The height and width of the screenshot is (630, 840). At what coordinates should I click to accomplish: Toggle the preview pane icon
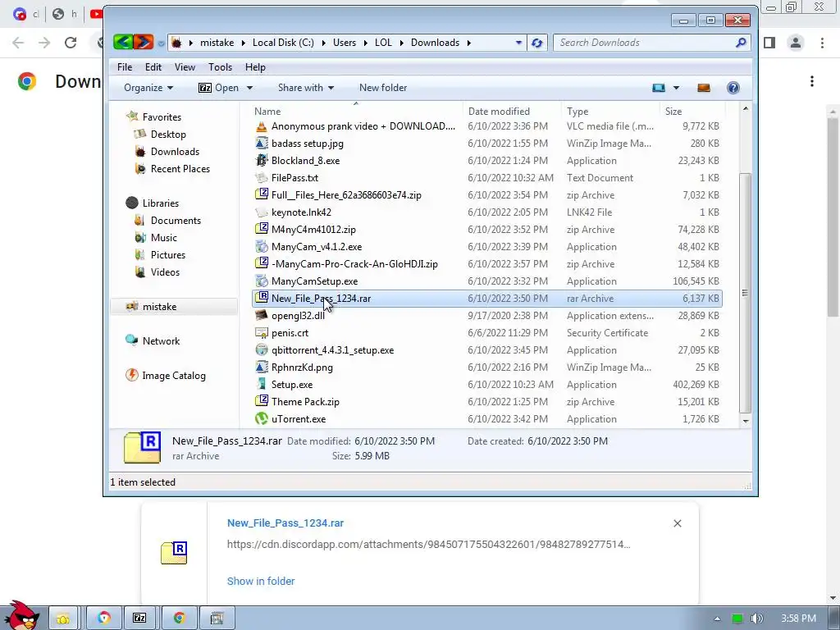[703, 88]
